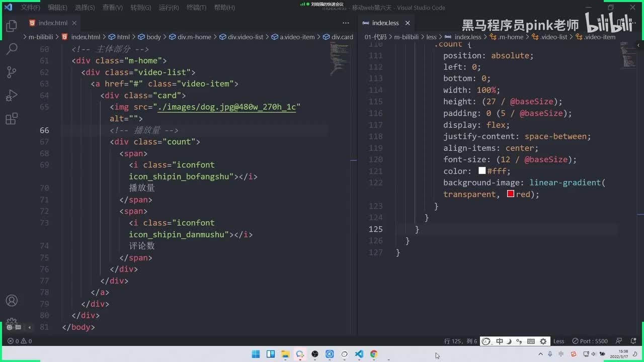This screenshot has width=644, height=362.
Task: Show errors and warnings in status bar
Action: tap(20, 341)
